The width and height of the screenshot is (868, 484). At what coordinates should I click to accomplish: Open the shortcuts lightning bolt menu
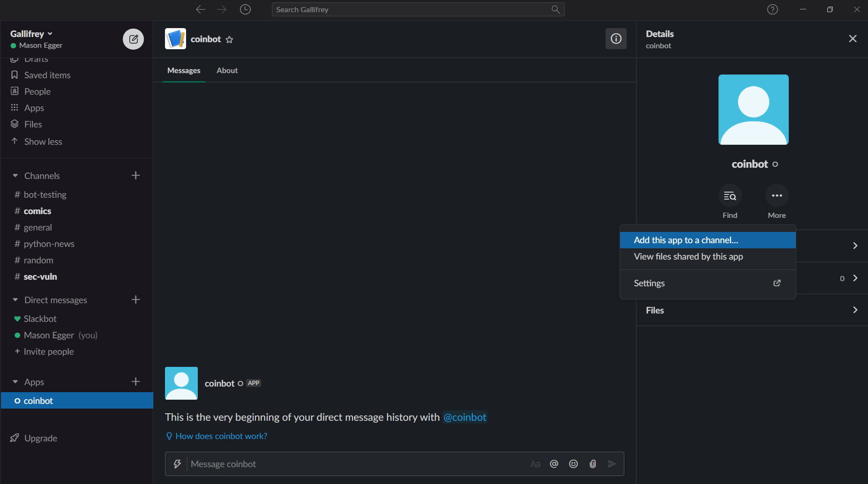pos(177,464)
